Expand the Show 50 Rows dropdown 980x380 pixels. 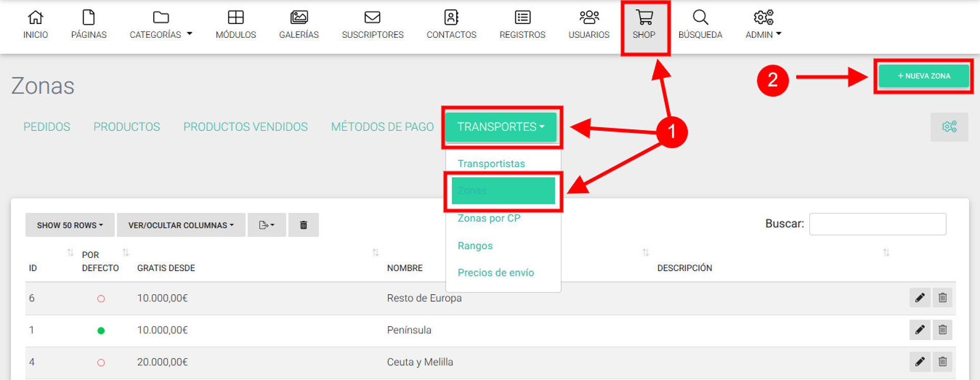pos(70,225)
